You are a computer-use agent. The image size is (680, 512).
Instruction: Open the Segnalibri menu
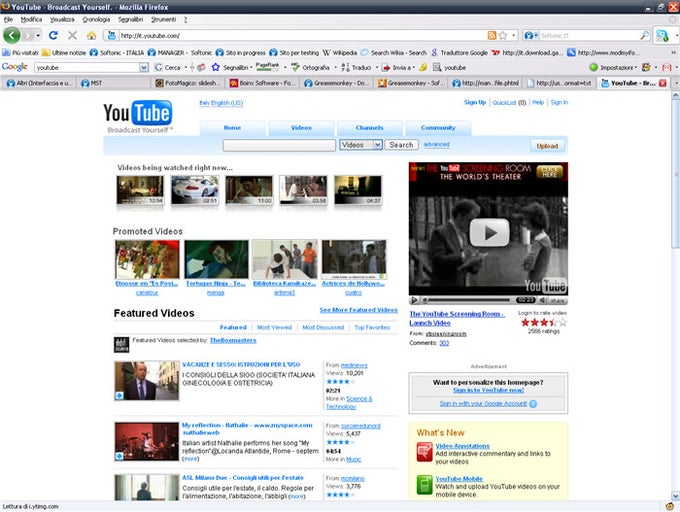pyautogui.click(x=131, y=20)
